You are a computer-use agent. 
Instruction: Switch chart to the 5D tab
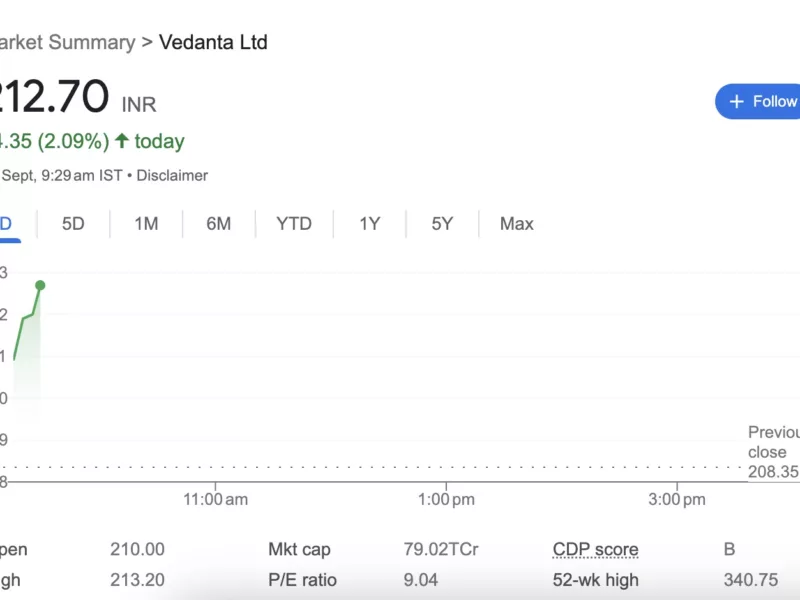[x=73, y=224]
